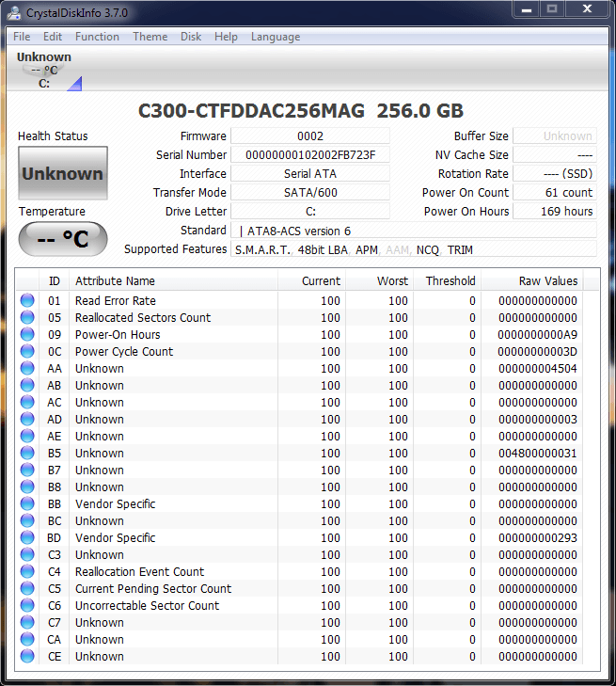Click the Unknown health status button

(x=62, y=173)
